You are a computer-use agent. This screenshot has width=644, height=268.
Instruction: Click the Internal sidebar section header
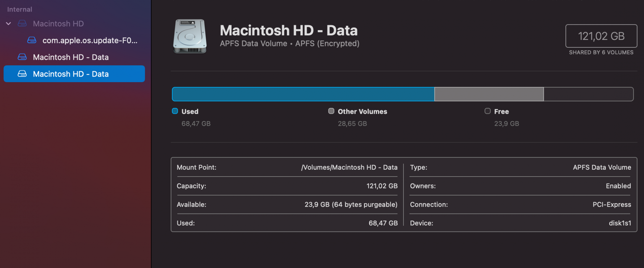pyautogui.click(x=20, y=9)
